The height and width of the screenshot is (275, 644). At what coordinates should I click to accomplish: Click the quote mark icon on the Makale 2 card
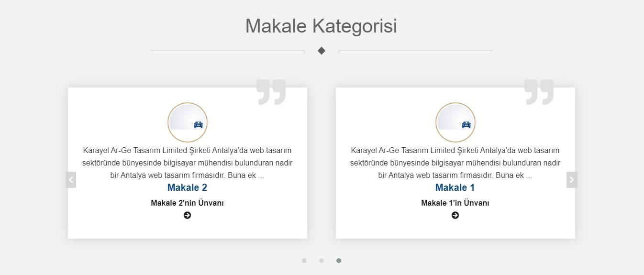pyautogui.click(x=271, y=92)
